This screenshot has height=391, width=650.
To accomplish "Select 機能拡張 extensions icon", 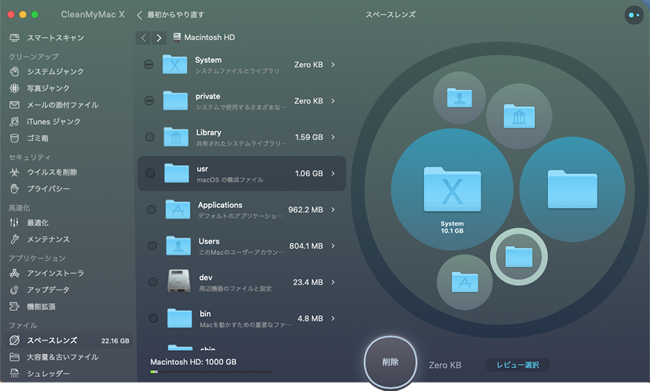I will (x=15, y=306).
